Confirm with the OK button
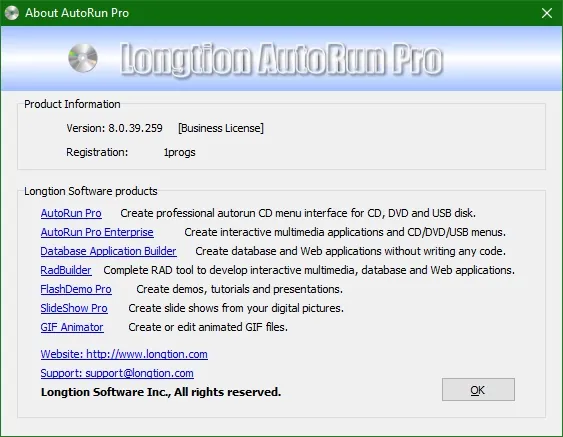Image resolution: width=563 pixels, height=437 pixels. click(478, 390)
